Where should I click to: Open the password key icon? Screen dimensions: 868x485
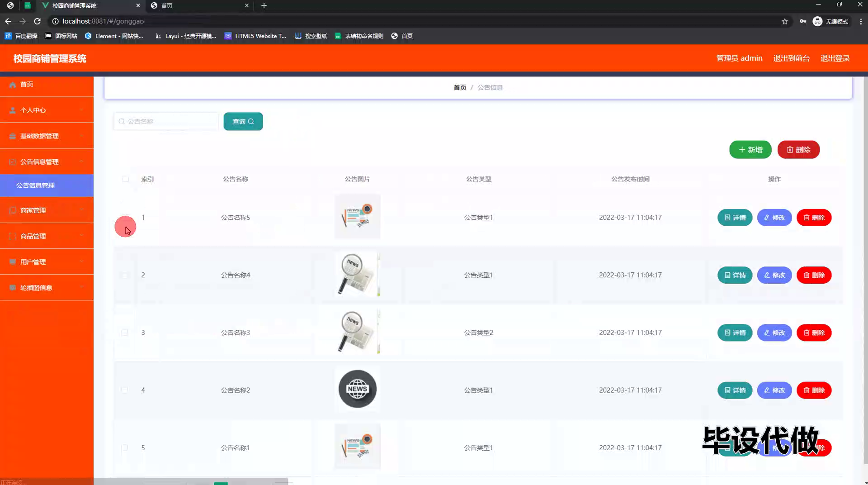[803, 21]
